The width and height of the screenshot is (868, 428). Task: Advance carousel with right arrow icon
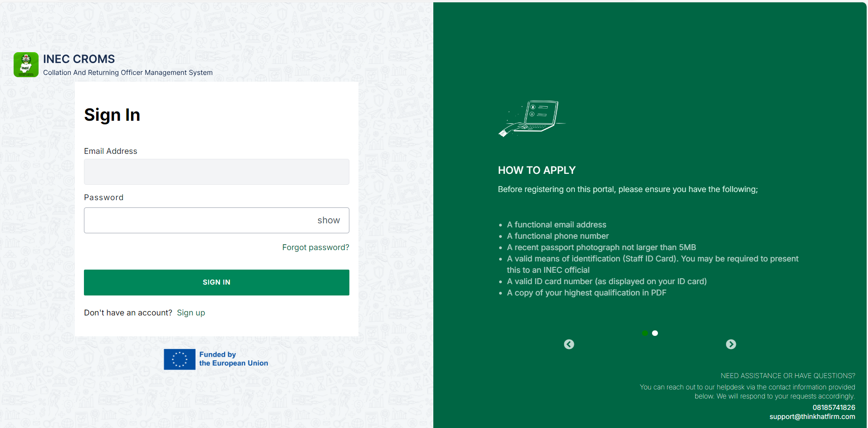pyautogui.click(x=731, y=344)
